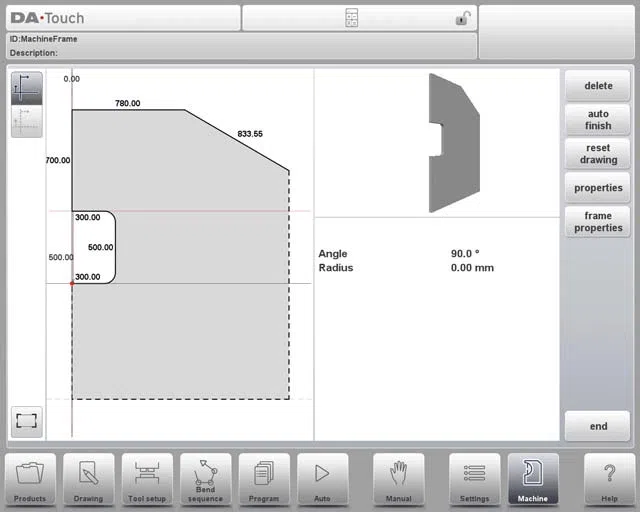Click the end button
This screenshot has width=640, height=512.
[598, 426]
